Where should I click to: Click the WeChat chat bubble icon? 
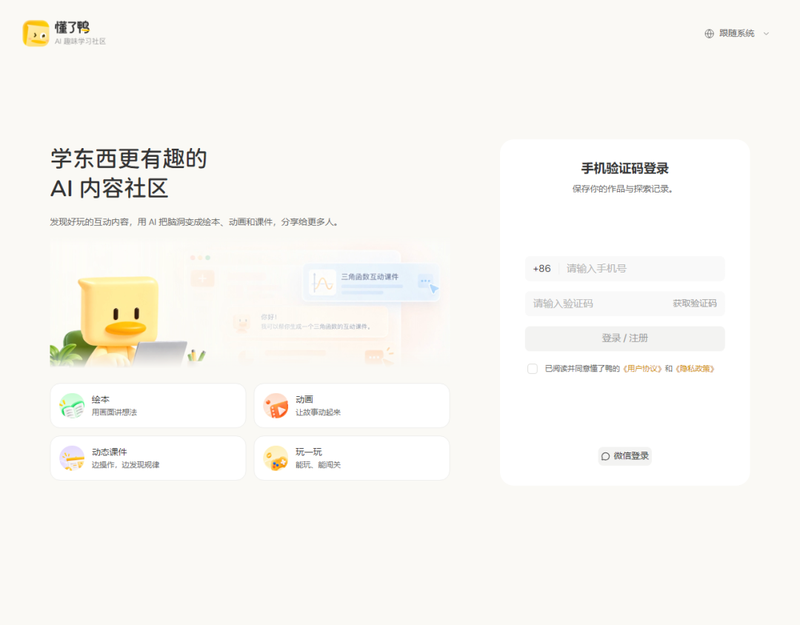pos(606,456)
